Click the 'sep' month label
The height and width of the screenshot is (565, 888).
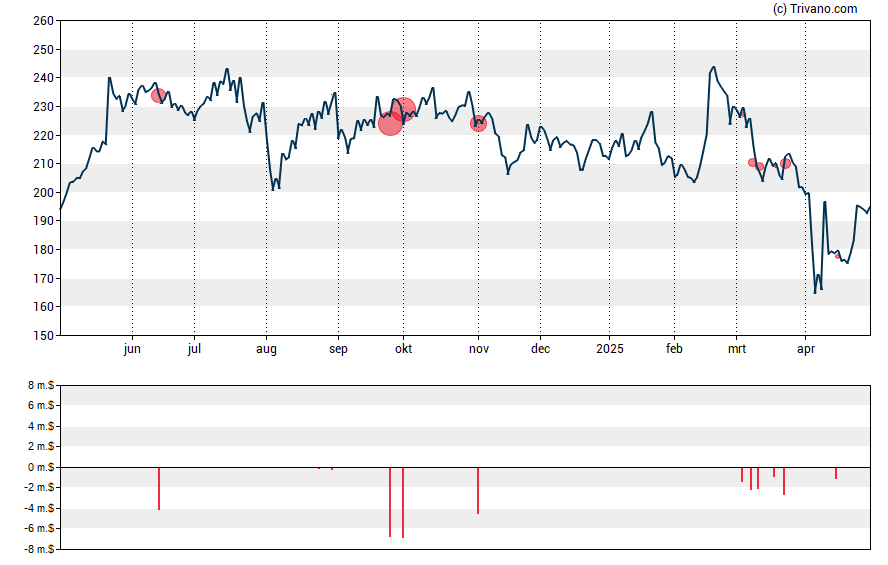(338, 349)
